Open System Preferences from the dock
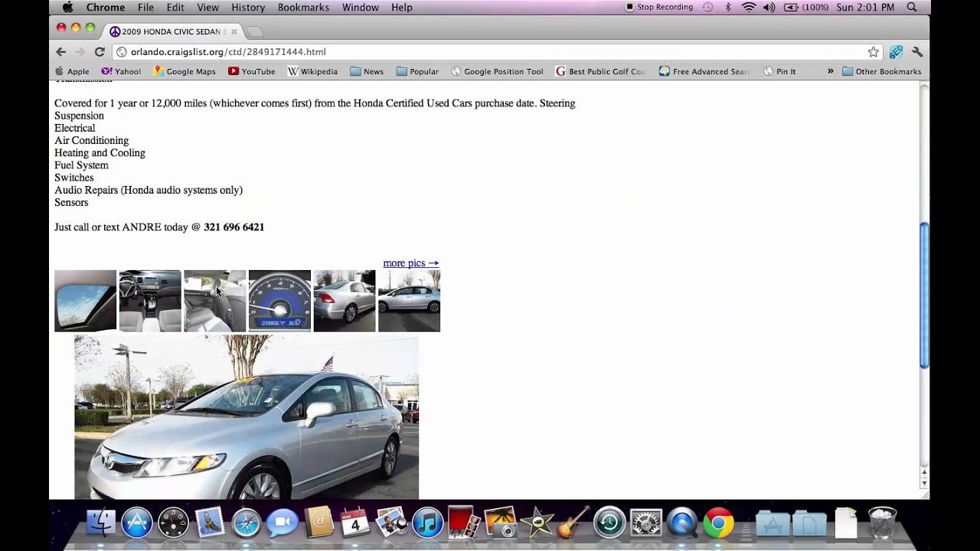Screen dimensions: 980x551 pyautogui.click(x=645, y=523)
